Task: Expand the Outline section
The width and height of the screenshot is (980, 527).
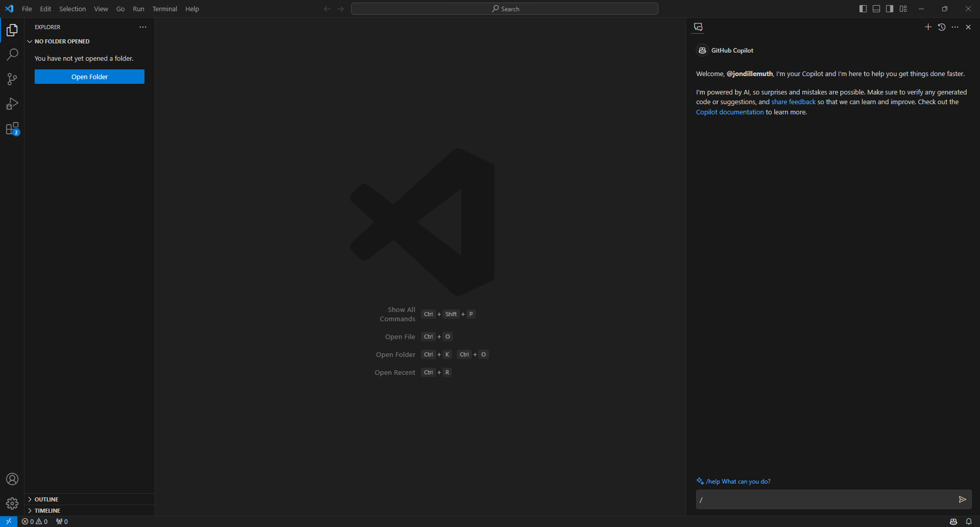Action: coord(46,499)
